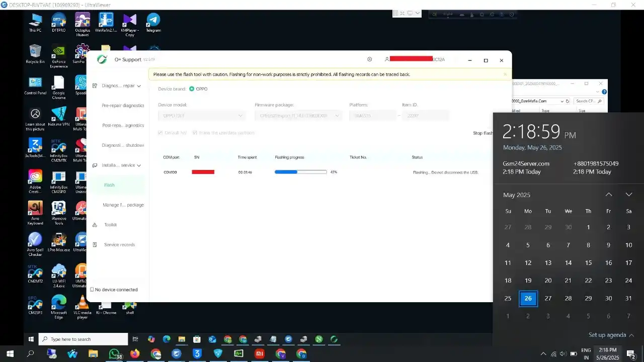
Task: Open WinRa1n2.1 desktop shortcut
Action: [106, 23]
